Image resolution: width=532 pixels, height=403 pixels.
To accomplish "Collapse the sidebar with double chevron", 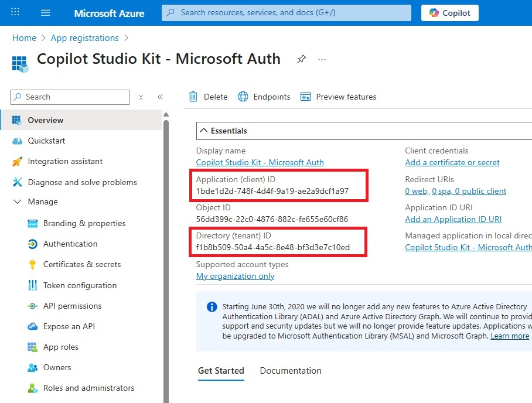I will pos(160,97).
